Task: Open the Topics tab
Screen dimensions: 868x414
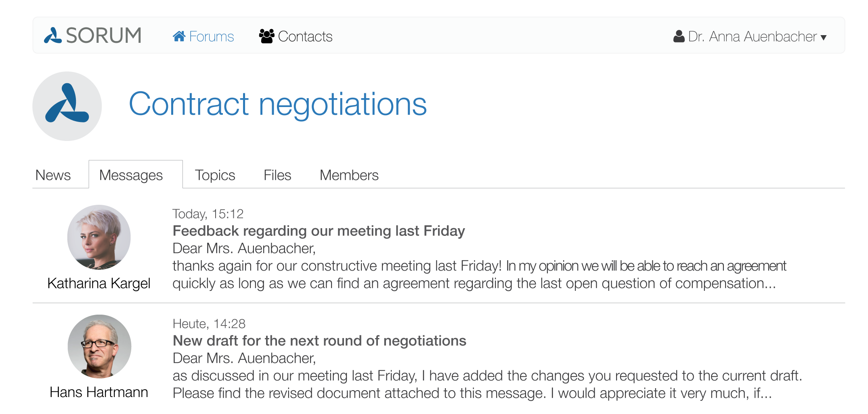Action: click(x=215, y=175)
